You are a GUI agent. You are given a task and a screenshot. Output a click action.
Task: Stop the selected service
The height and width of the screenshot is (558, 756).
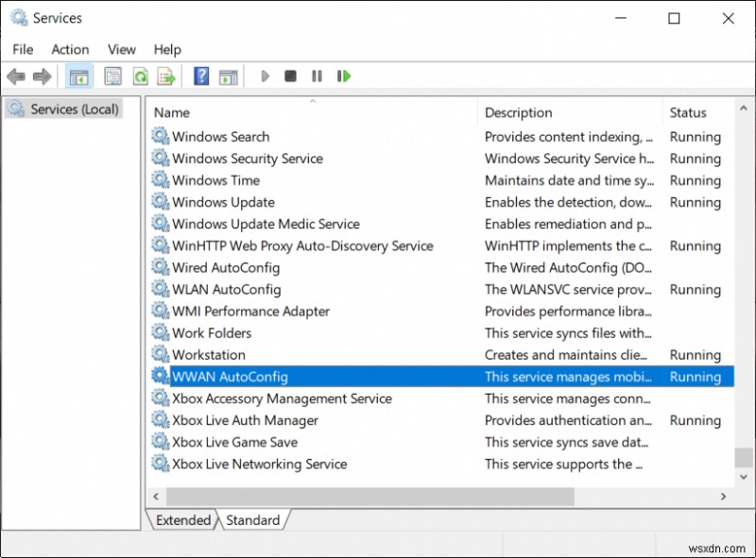(290, 76)
